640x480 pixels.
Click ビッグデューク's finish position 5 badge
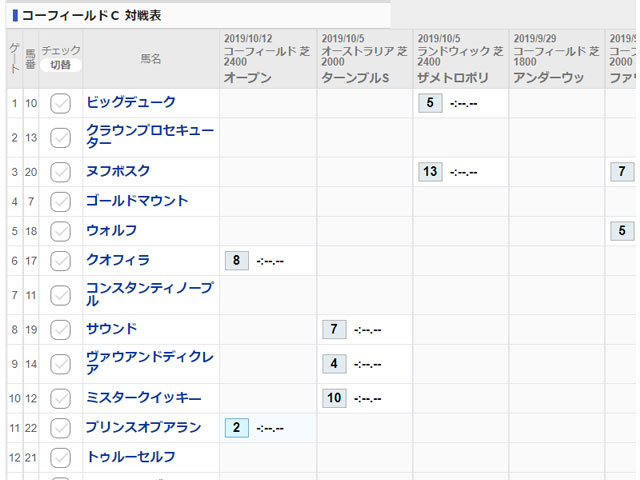click(x=430, y=103)
